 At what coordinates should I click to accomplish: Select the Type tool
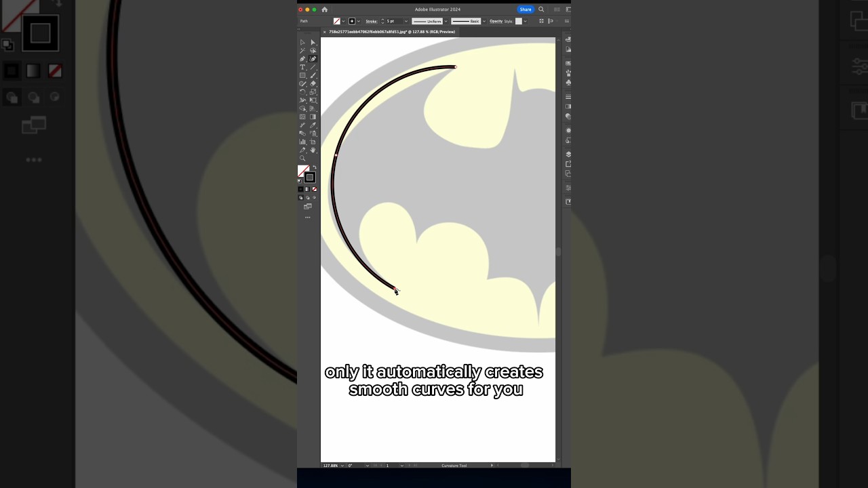[302, 67]
